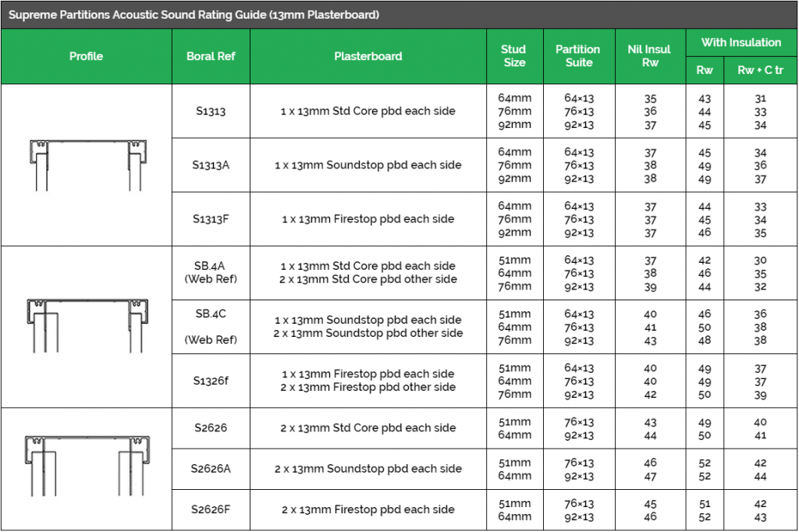Click the 'Nil Insul Rw' column header
This screenshot has height=532, width=799.
pyautogui.click(x=650, y=56)
